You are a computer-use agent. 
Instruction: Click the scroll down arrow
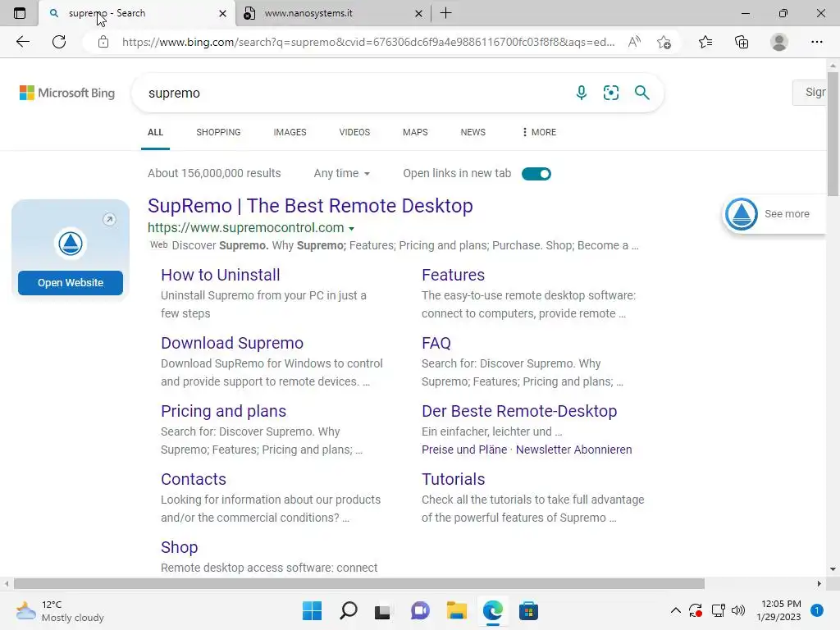[833, 569]
